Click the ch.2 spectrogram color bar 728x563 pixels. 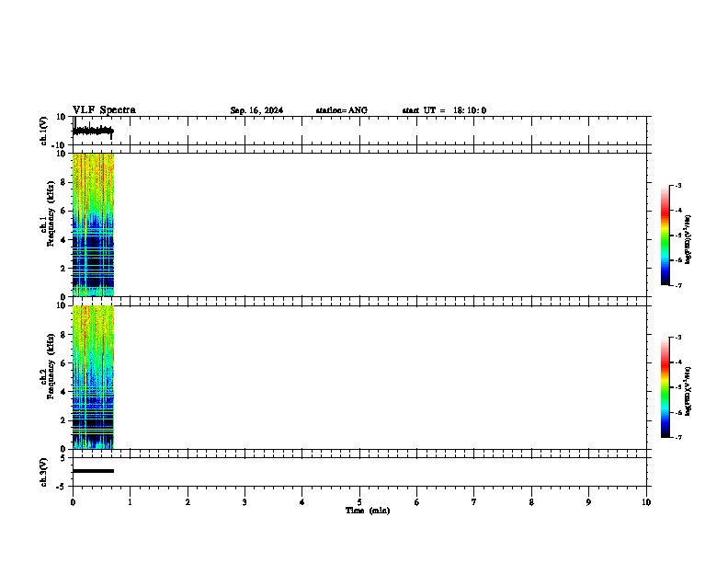[x=665, y=387]
